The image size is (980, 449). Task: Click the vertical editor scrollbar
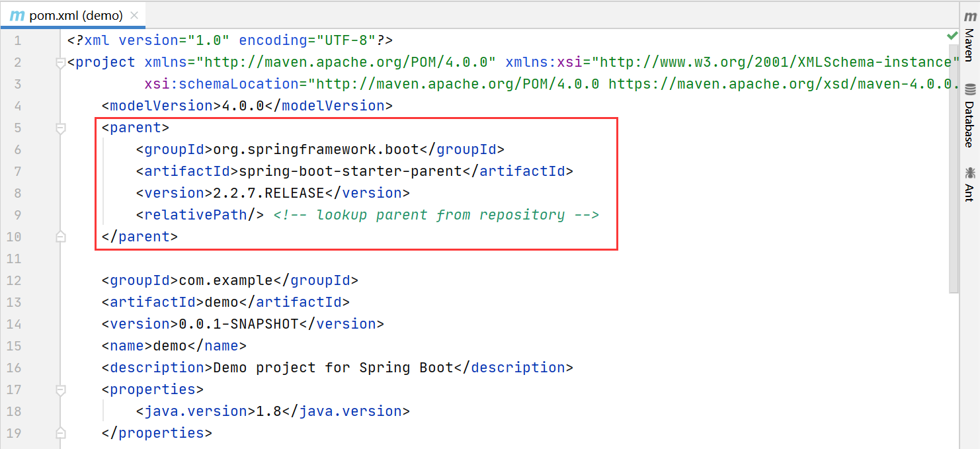tap(954, 169)
